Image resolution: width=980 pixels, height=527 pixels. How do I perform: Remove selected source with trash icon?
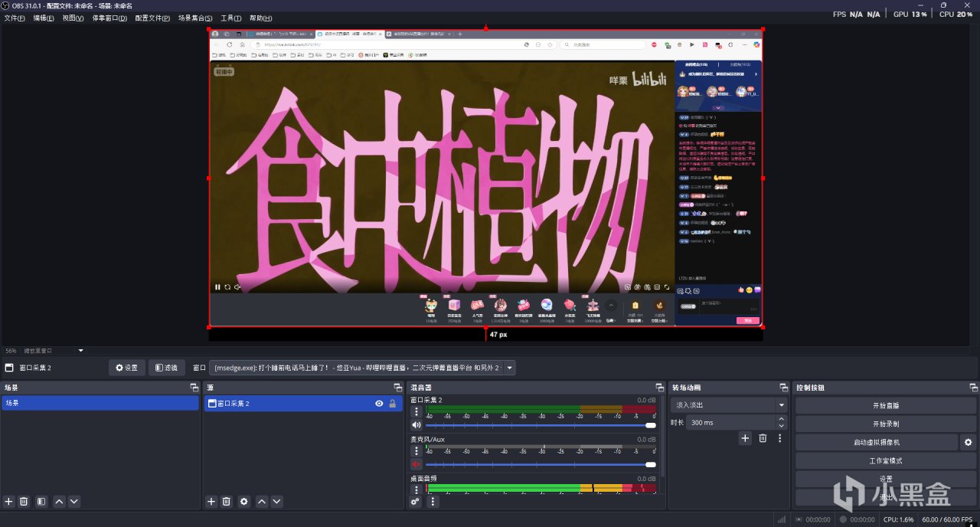pyautogui.click(x=227, y=502)
